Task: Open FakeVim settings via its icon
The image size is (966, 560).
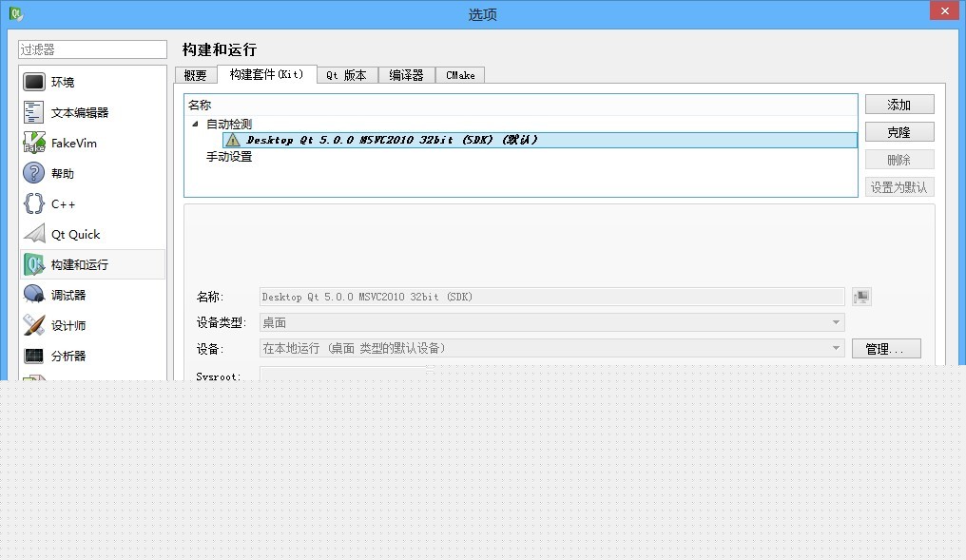Action: point(32,143)
